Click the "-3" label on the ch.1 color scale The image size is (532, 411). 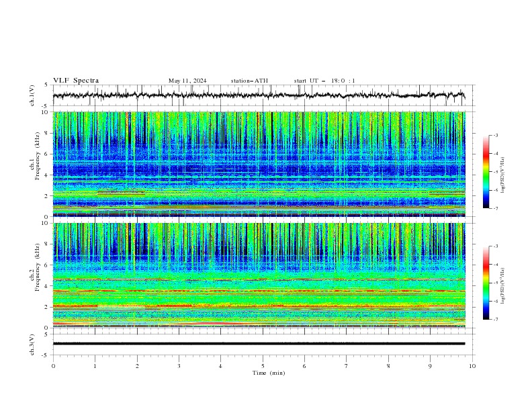tap(496, 135)
